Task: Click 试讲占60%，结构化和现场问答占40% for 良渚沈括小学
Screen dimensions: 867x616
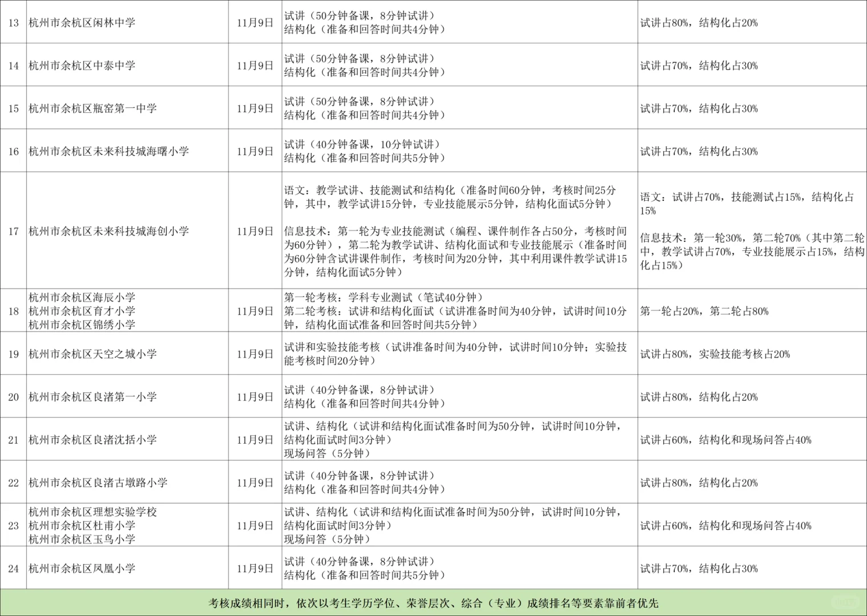Action: [x=725, y=440]
